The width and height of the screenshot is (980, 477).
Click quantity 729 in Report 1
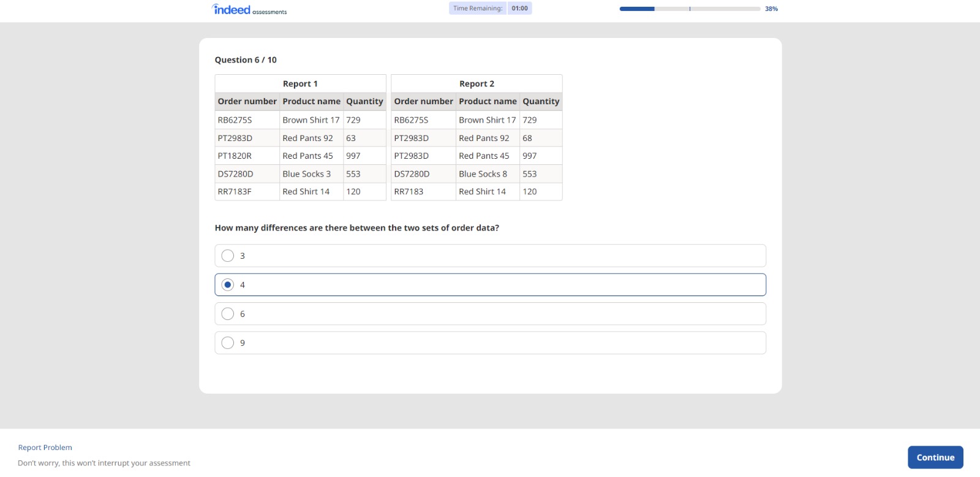[x=353, y=120]
